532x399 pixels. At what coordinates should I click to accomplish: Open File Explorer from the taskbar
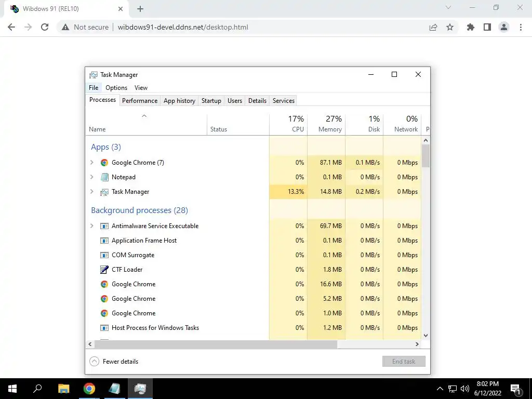pos(63,389)
